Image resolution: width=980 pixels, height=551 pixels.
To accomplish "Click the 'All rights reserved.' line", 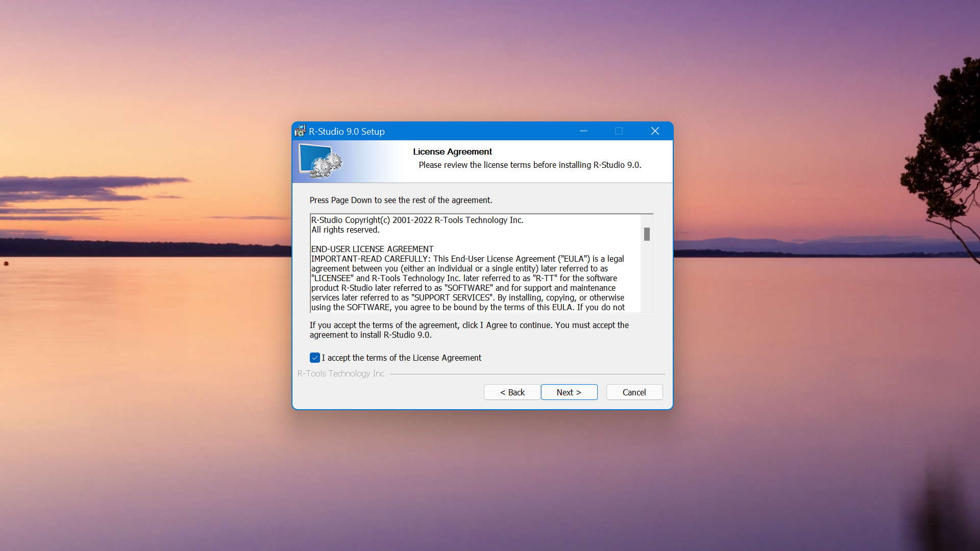I will pos(346,230).
